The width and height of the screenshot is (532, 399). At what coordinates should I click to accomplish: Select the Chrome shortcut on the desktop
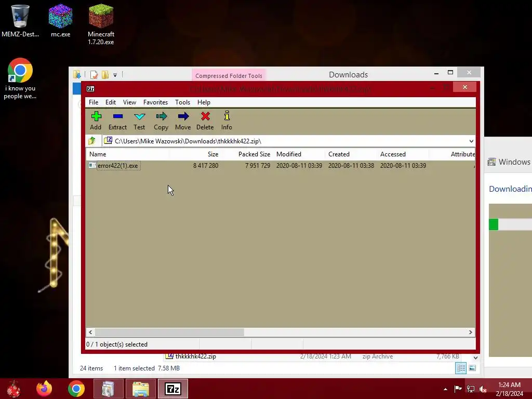20,78
